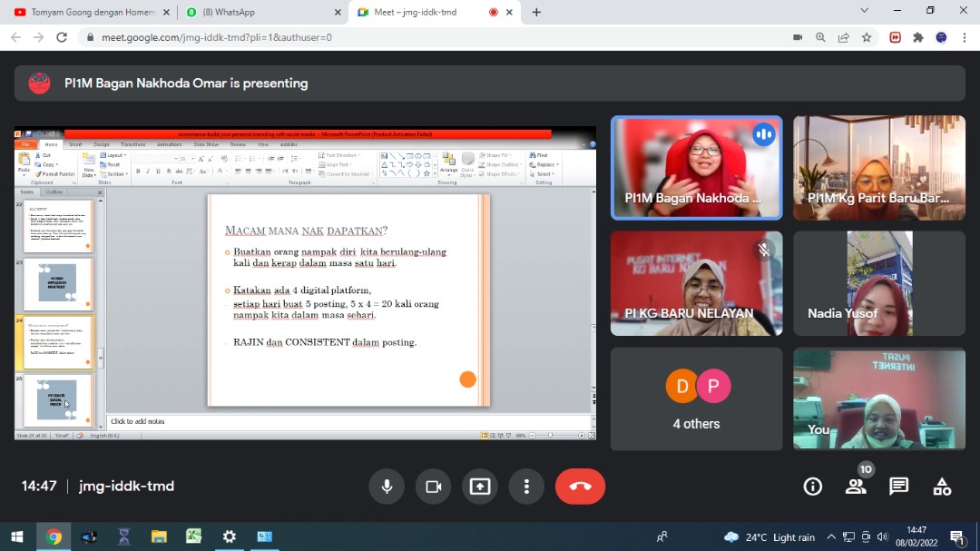Click the Present now screen-share button
The width and height of the screenshot is (980, 551).
[480, 487]
